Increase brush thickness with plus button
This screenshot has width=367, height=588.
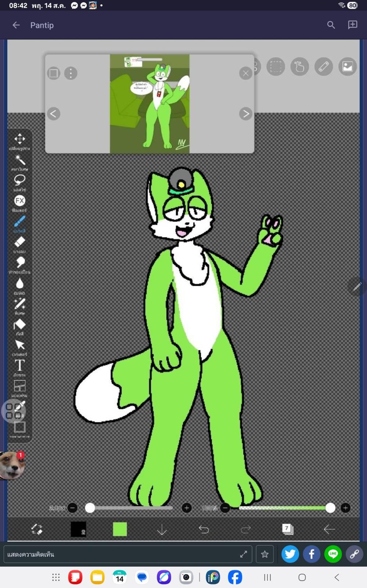click(187, 508)
